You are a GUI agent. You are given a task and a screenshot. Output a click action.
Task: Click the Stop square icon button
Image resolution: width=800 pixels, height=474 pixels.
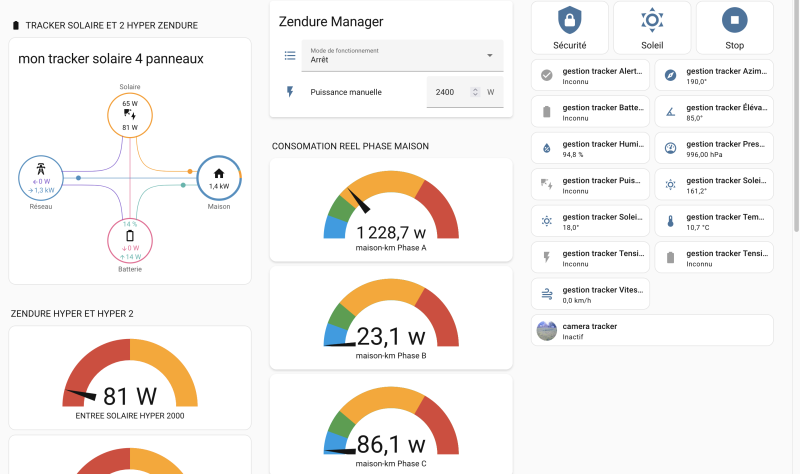click(x=735, y=20)
